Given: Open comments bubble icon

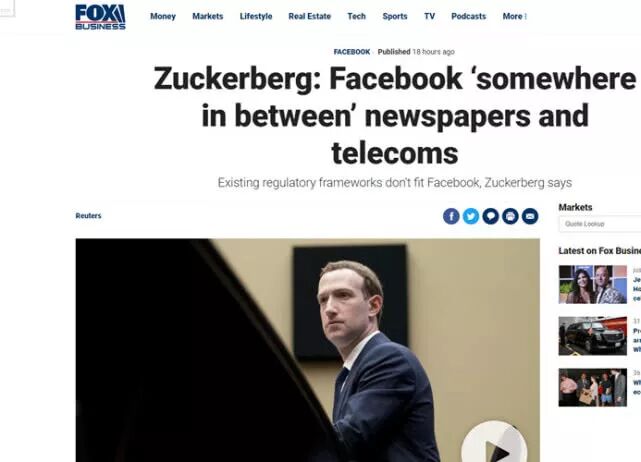Looking at the screenshot, I should pyautogui.click(x=490, y=216).
